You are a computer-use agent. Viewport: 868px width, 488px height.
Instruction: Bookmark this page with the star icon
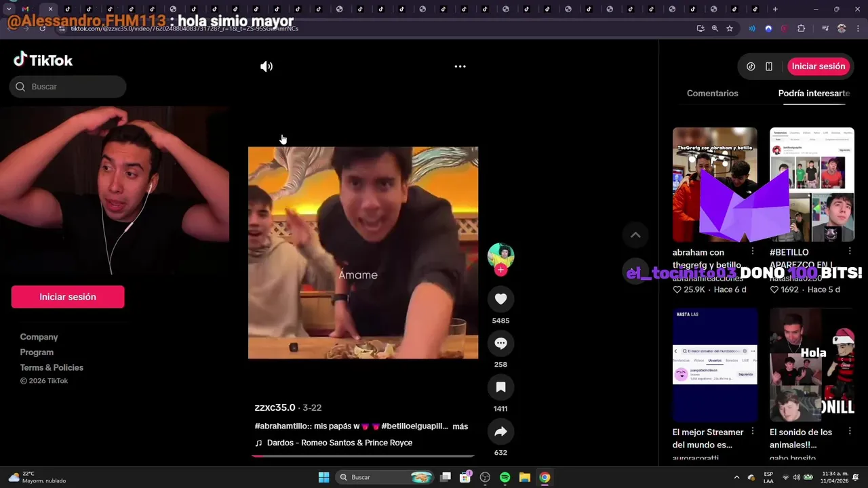coord(730,28)
